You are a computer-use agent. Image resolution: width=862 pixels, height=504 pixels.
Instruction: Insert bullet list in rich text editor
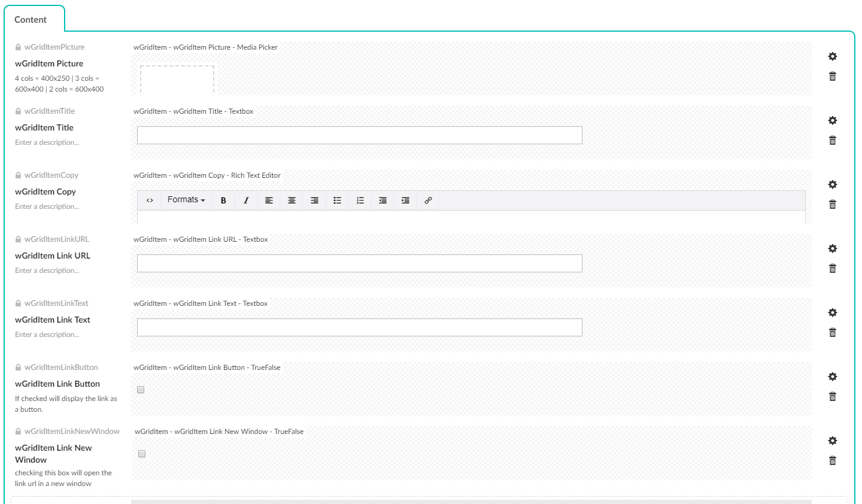[337, 201]
